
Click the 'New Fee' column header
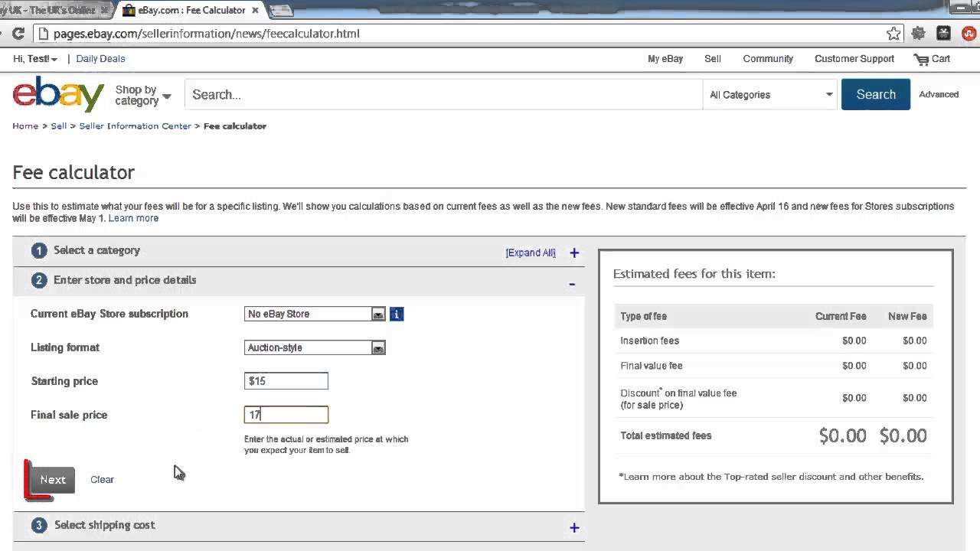pyautogui.click(x=907, y=316)
